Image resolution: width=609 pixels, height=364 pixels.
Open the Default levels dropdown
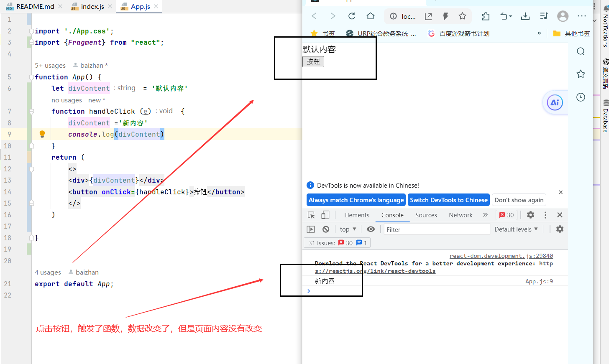click(516, 229)
